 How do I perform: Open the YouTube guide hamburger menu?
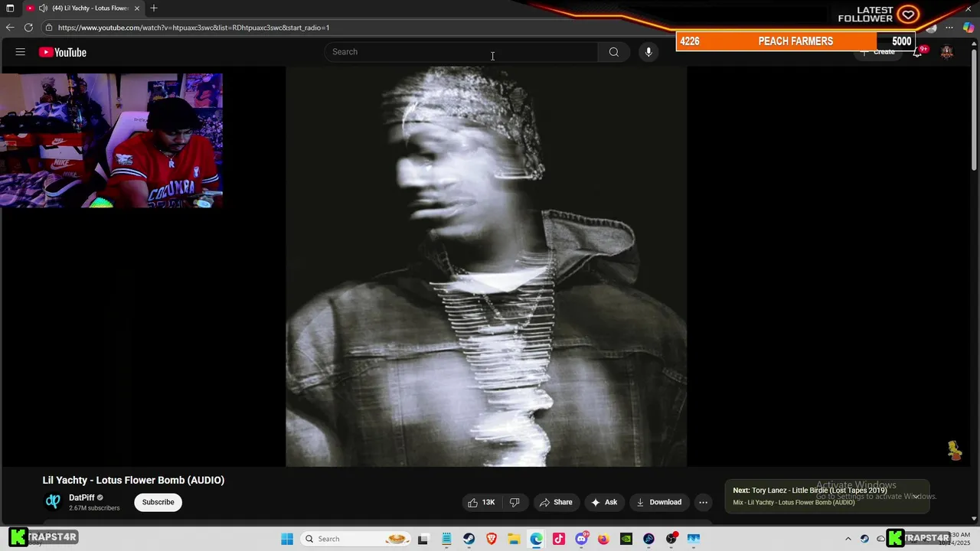pos(21,52)
